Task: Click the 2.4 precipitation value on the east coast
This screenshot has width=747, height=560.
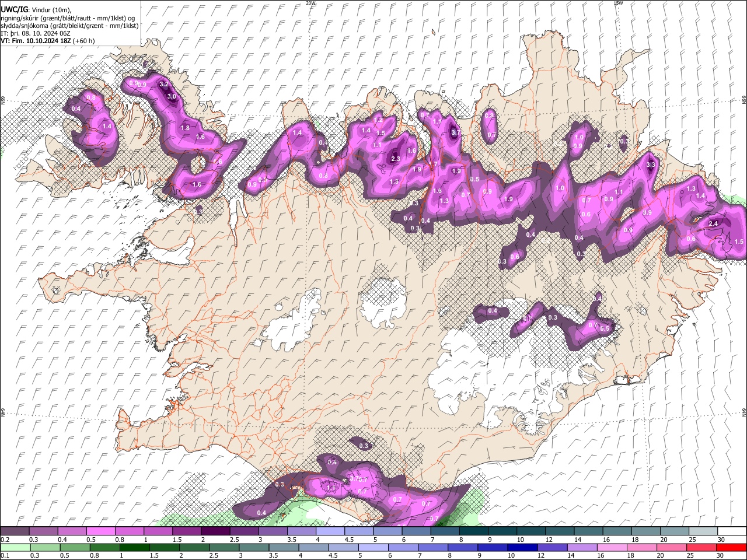Action: (x=713, y=223)
